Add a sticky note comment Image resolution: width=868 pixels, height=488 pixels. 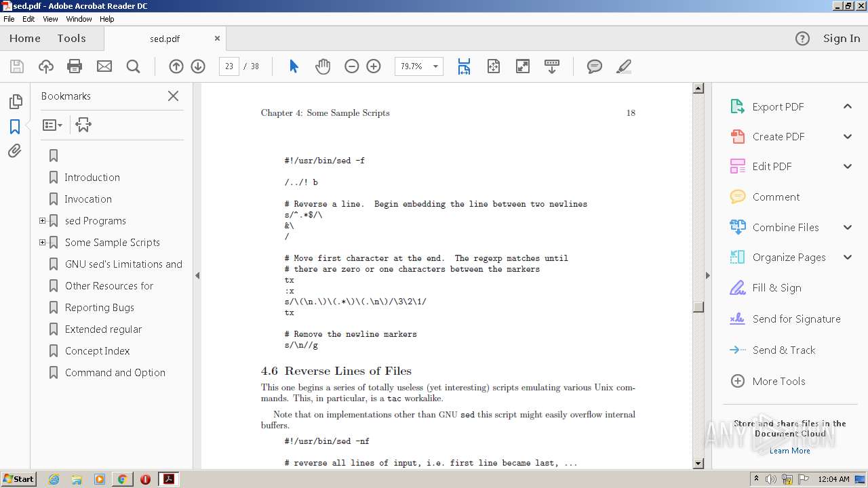coord(595,66)
